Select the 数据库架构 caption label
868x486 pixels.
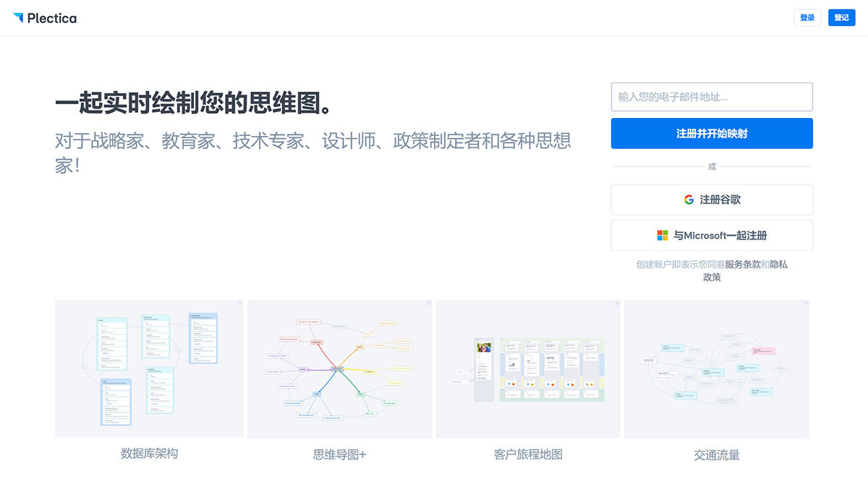[149, 454]
